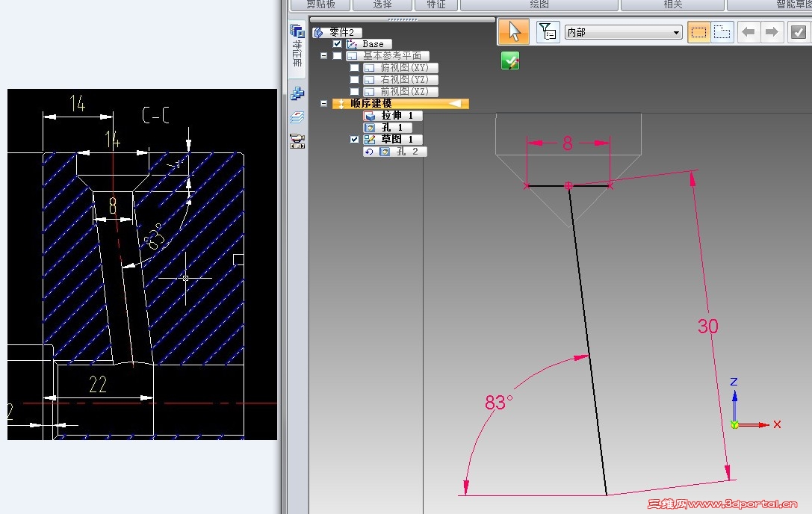Click the 30 length dimension in sketch
Screen dimensions: 812x514
708,326
